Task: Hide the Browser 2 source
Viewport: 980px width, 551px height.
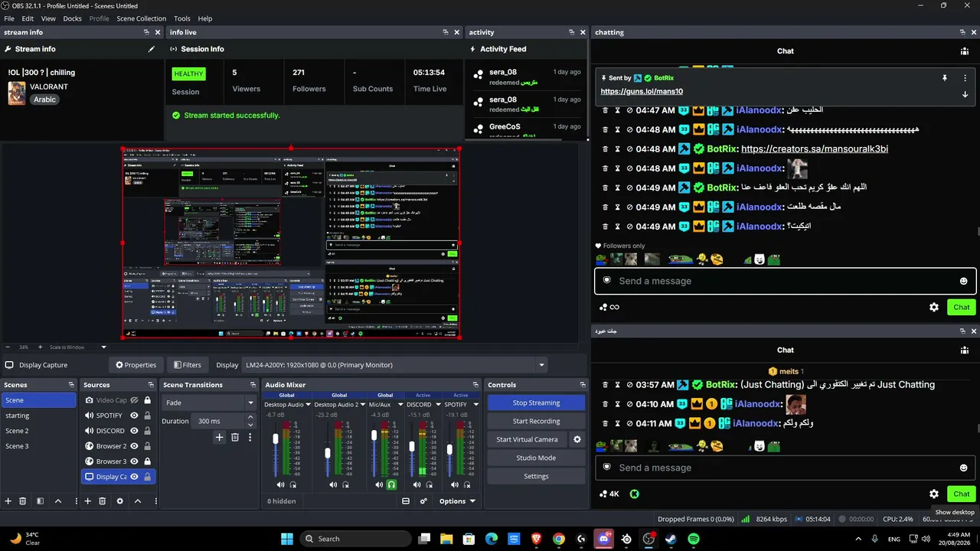Action: [134, 446]
